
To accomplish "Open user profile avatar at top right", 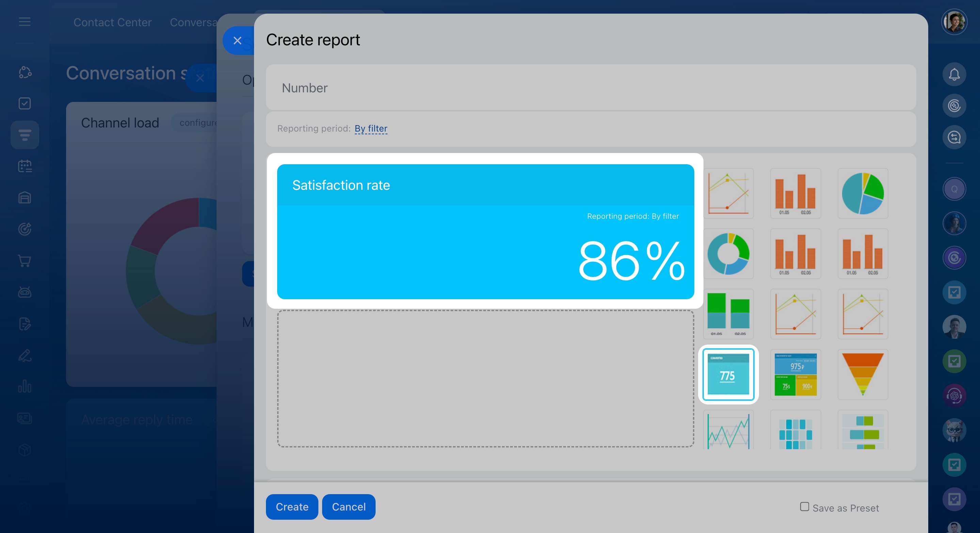I will click(954, 22).
